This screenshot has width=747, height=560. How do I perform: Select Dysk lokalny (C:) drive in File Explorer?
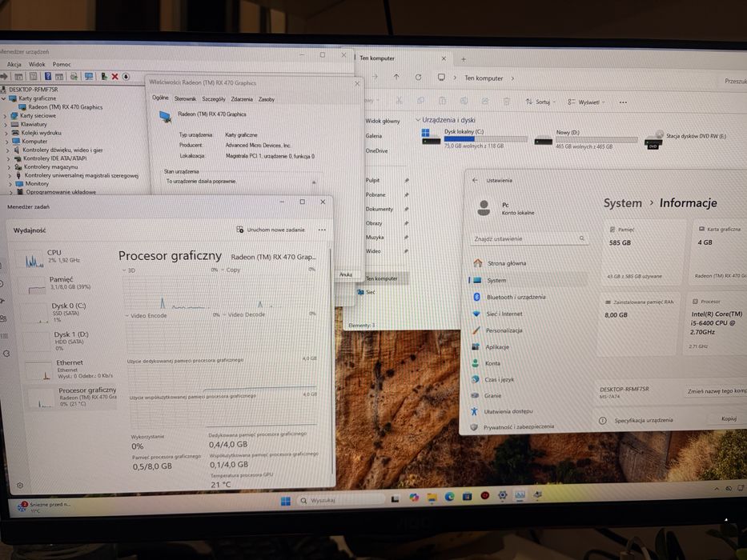coord(474,138)
